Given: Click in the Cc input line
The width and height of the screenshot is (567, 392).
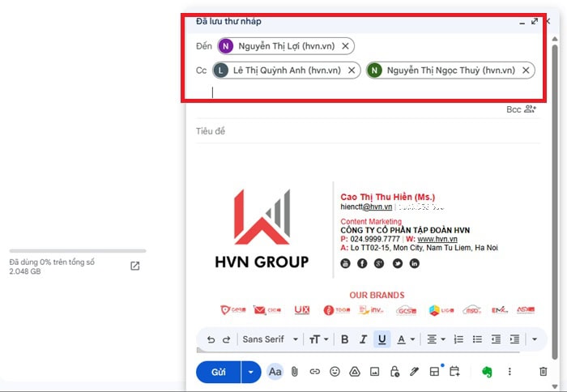Looking at the screenshot, I should click(374, 92).
